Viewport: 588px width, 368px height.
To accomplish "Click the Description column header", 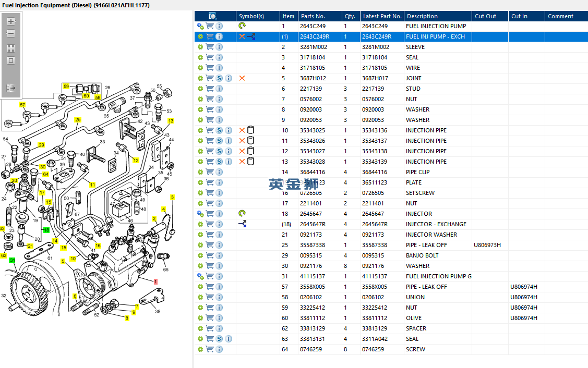I will pos(422,16).
